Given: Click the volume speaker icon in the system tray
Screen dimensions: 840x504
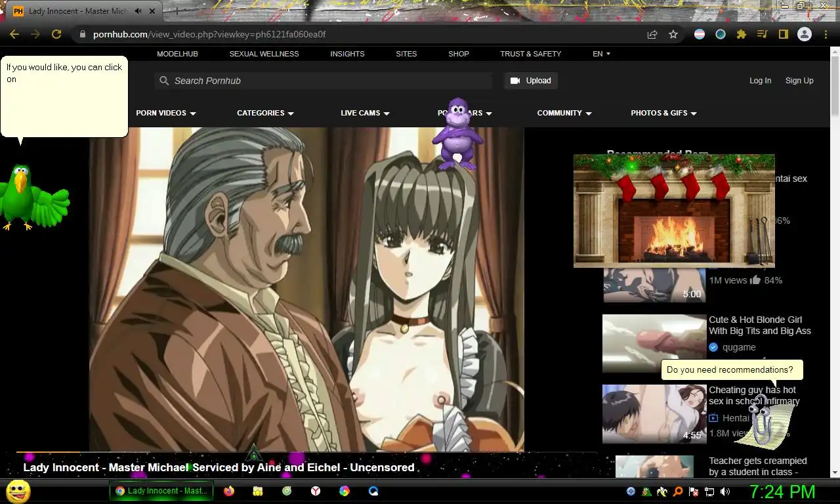Looking at the screenshot, I should click(x=725, y=492).
